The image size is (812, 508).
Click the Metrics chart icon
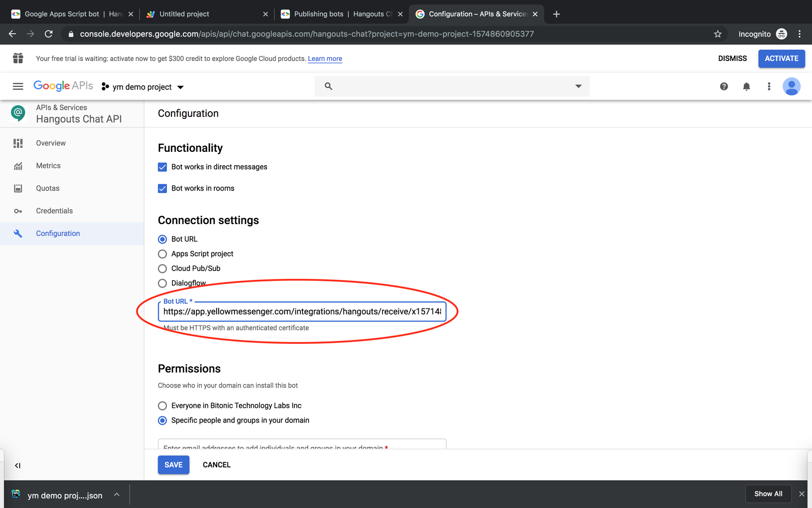tap(18, 166)
